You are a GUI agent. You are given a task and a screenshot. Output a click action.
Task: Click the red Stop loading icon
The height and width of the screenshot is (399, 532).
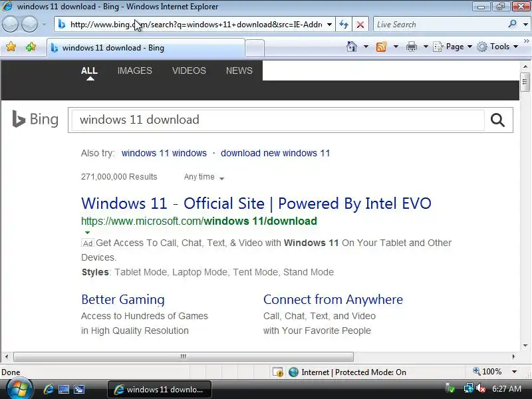tap(360, 25)
